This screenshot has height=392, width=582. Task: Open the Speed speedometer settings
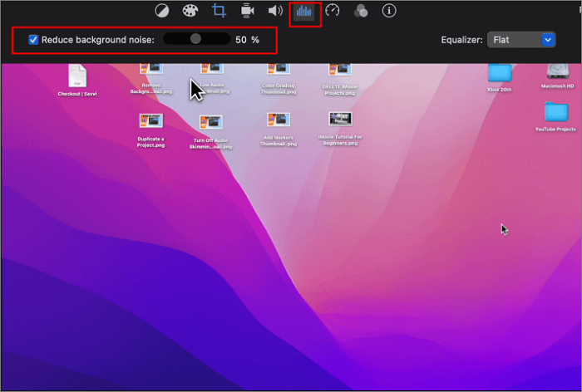point(333,11)
